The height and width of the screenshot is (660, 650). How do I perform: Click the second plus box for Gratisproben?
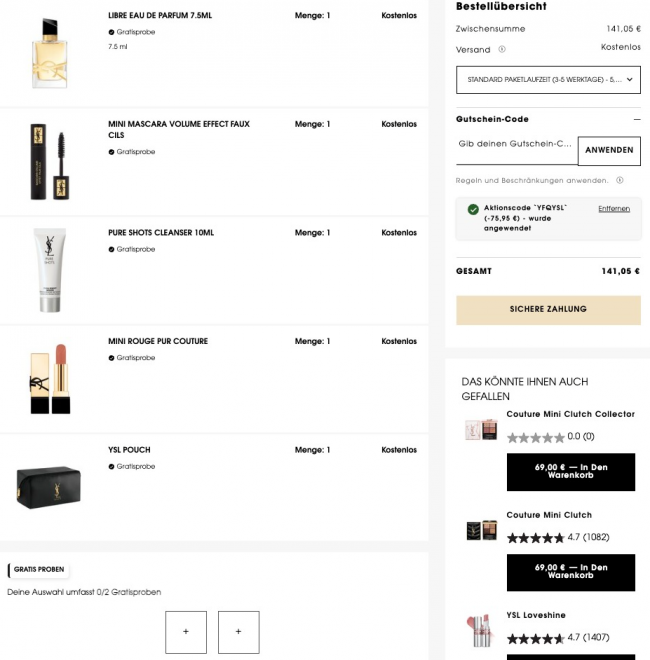click(238, 632)
